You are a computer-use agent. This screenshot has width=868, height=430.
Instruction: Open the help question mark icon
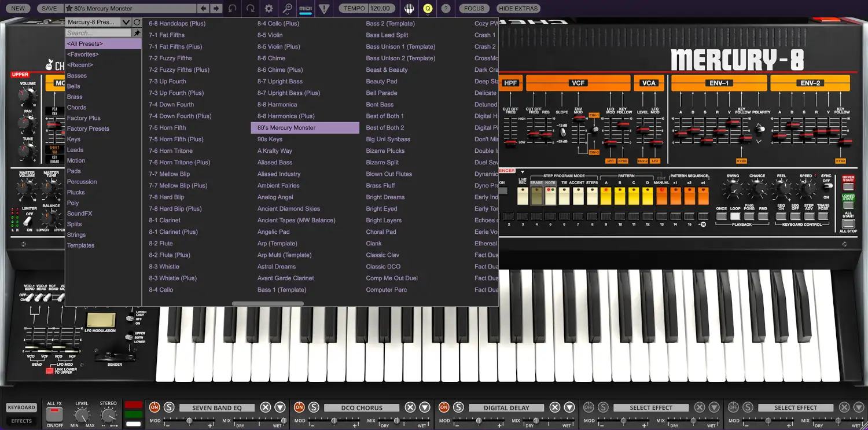click(x=446, y=9)
